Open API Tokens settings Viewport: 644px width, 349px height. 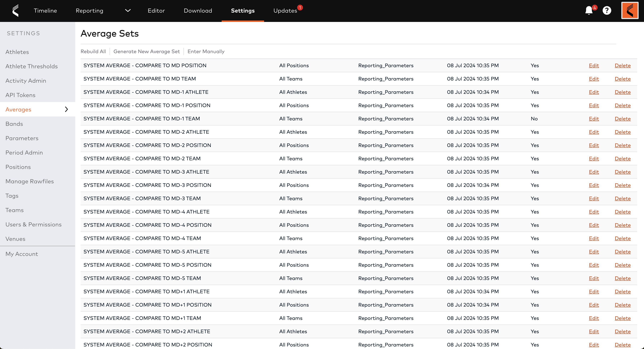coord(21,95)
